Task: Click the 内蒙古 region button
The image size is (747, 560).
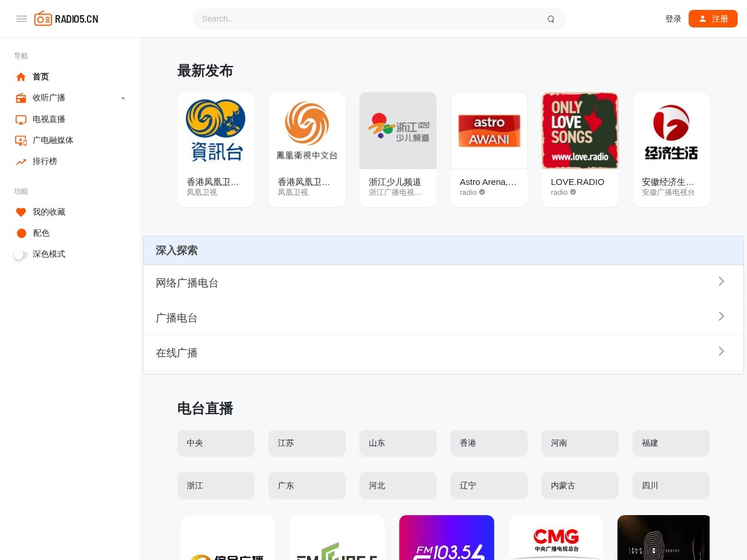Action: [x=580, y=485]
